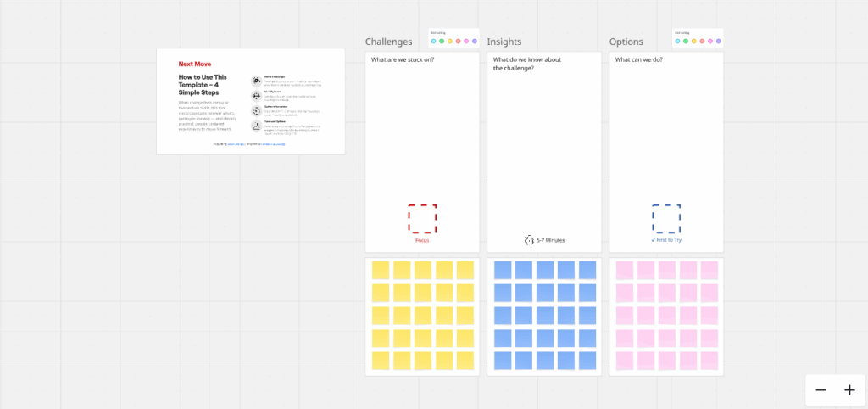Image resolution: width=868 pixels, height=409 pixels.
Task: Click the 'Dot voting' label above Challenges
Action: click(x=437, y=33)
